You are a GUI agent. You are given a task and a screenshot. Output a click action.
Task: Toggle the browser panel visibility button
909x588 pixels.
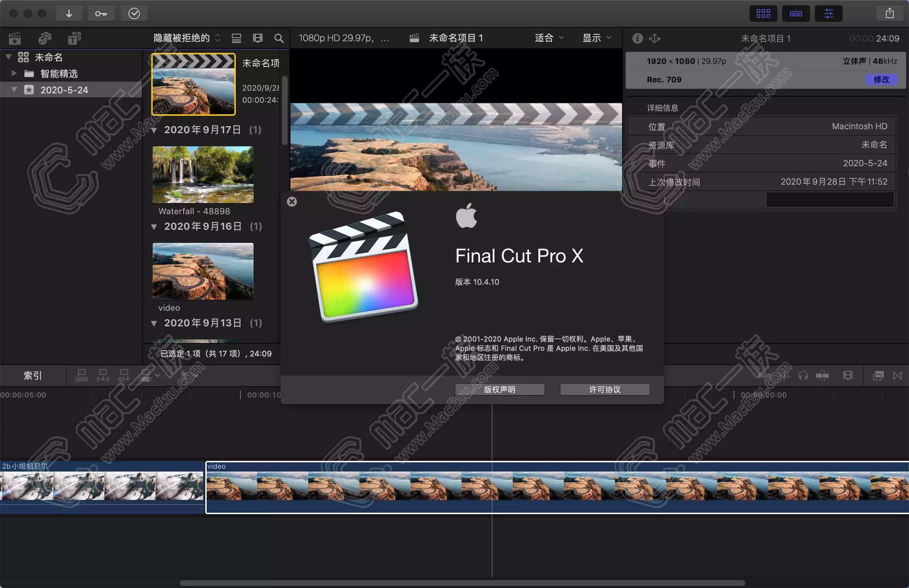[x=763, y=14]
